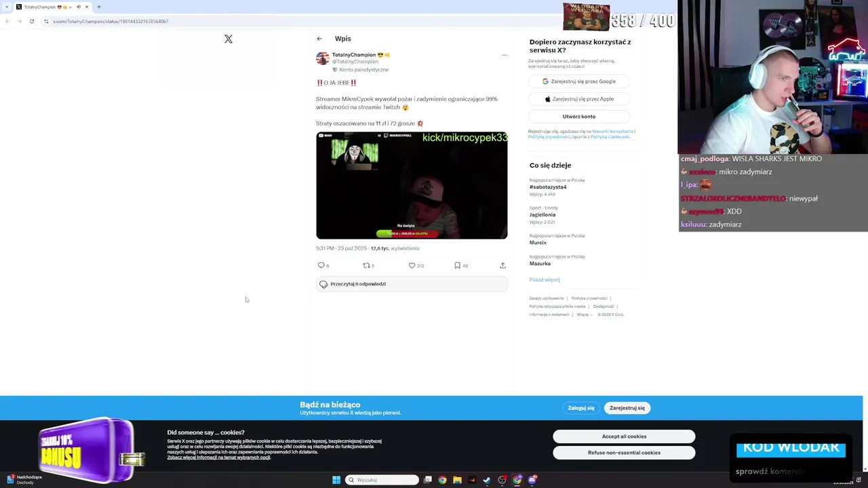Open the cookie options information link
This screenshot has height=488, width=868.
tap(219, 457)
